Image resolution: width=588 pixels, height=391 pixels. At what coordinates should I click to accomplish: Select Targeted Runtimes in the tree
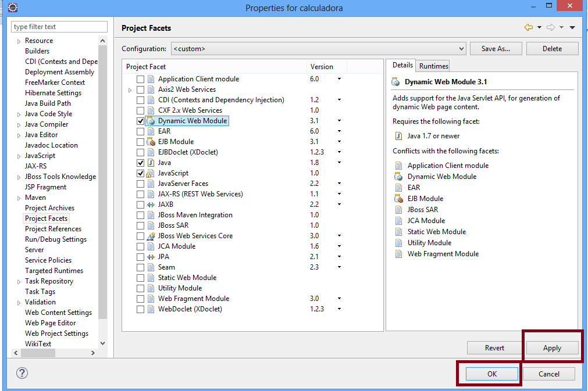coord(54,270)
